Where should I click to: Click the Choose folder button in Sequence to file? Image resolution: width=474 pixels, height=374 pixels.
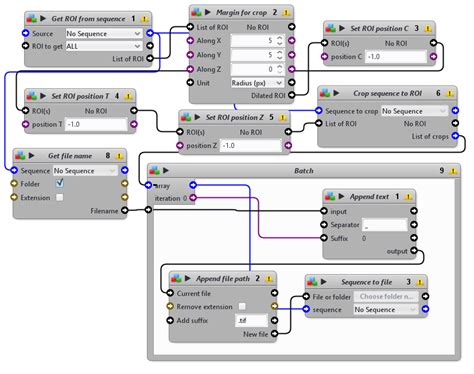click(x=386, y=296)
